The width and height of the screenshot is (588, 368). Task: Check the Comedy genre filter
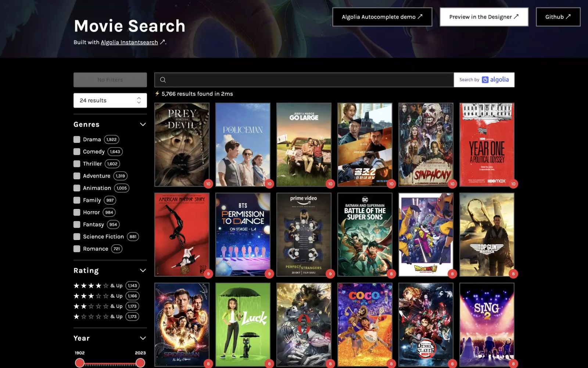click(x=77, y=152)
